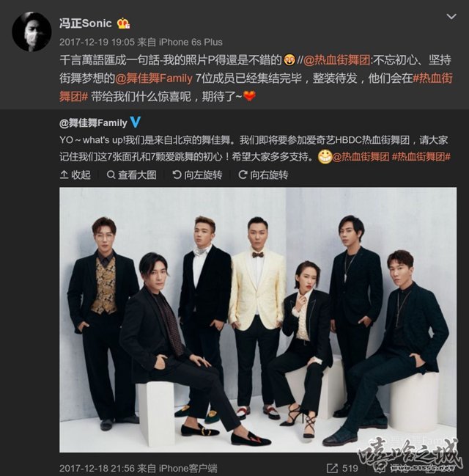
Task: Click the iPhone客户端 source link
Action: pos(188,469)
